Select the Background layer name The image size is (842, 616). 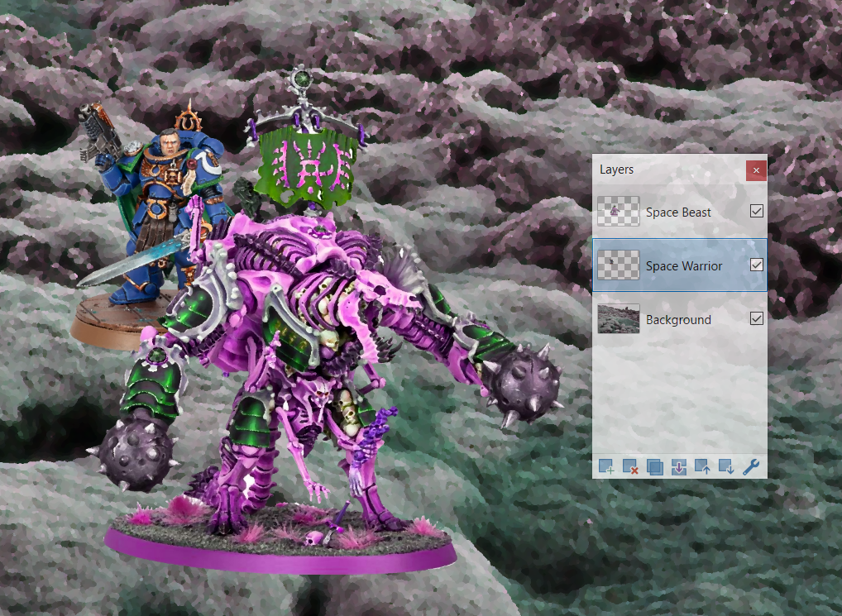tap(678, 320)
